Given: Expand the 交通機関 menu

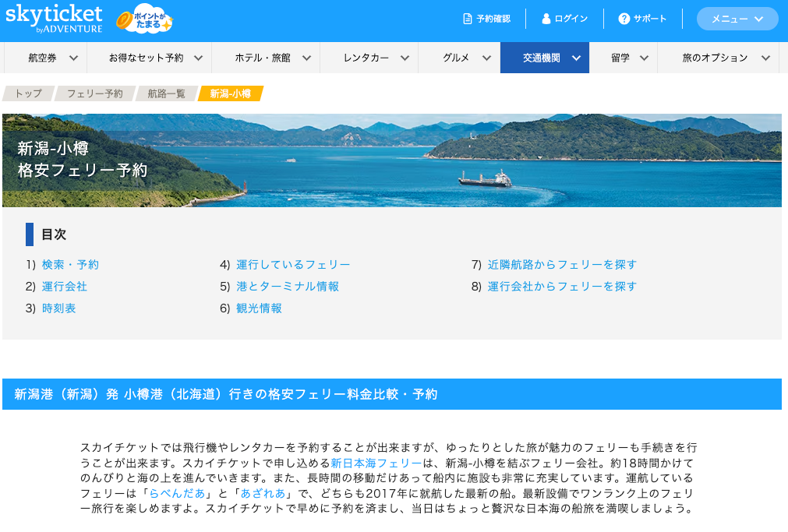Looking at the screenshot, I should 552,58.
